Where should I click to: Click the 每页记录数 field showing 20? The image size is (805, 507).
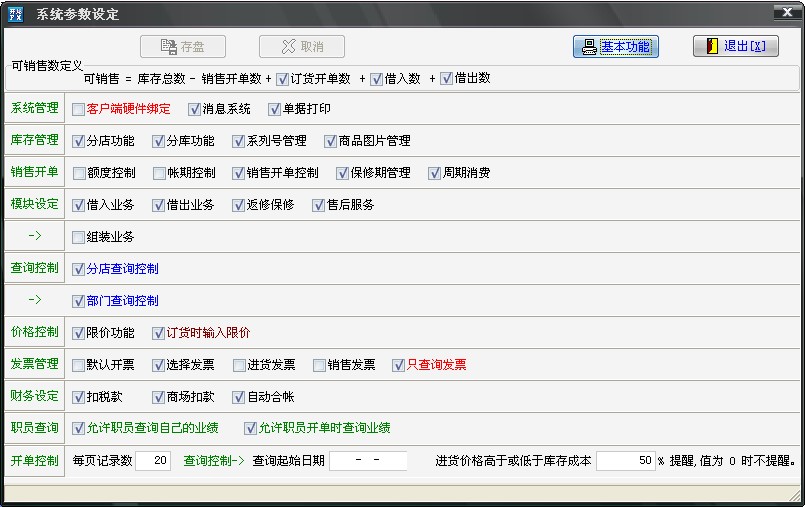point(153,461)
